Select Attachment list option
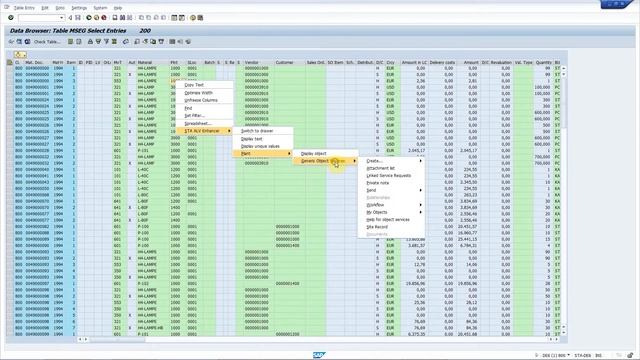Screen dimensions: 640x360 [391, 168]
